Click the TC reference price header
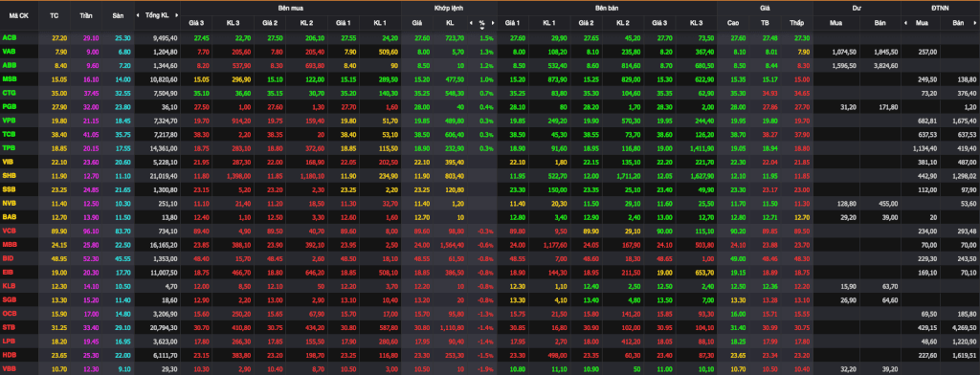The width and height of the screenshot is (980, 375). [55, 15]
